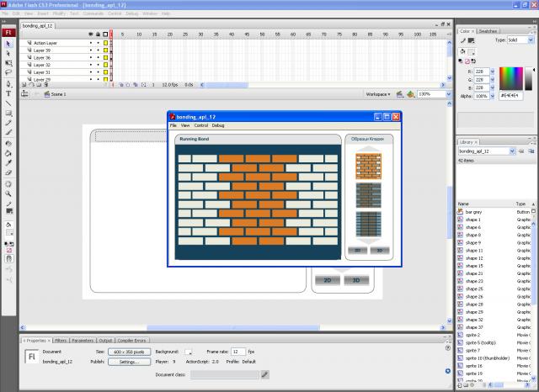Select the Line tool
The height and width of the screenshot is (392, 539).
[x=8, y=103]
